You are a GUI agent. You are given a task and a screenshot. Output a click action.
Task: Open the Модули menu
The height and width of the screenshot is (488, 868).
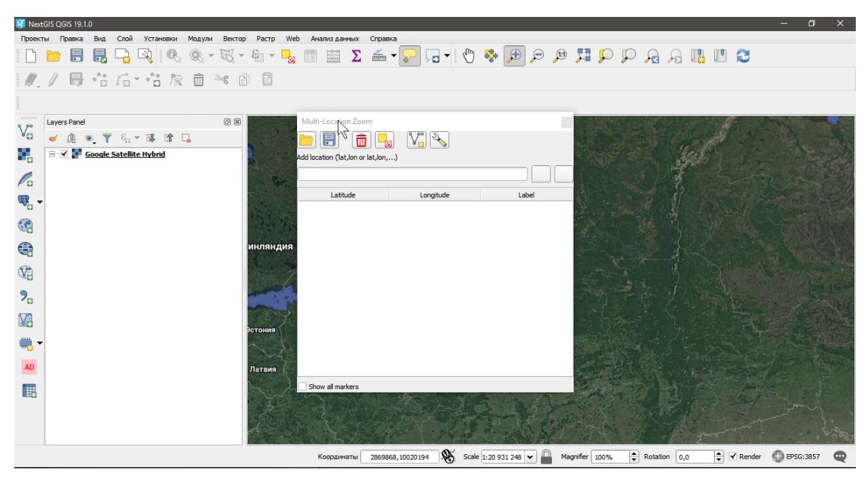200,39
